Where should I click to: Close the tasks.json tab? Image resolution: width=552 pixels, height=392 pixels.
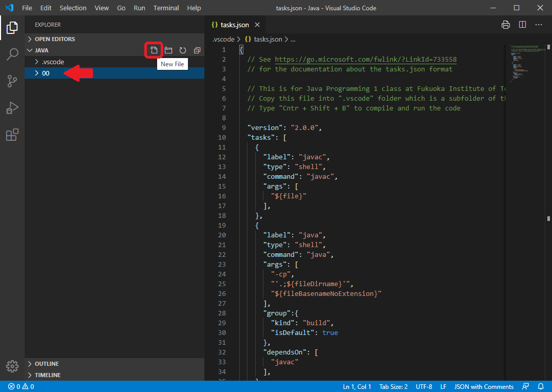(x=257, y=25)
